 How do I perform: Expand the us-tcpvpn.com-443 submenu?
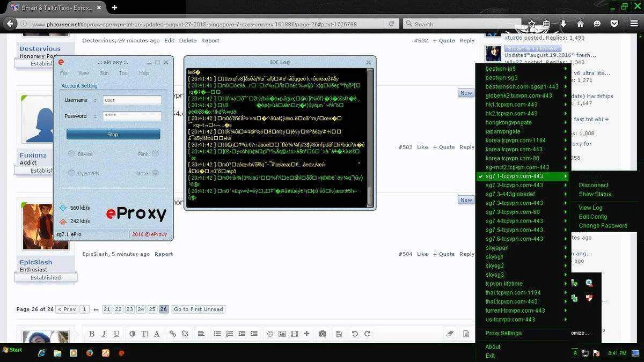coord(523,320)
